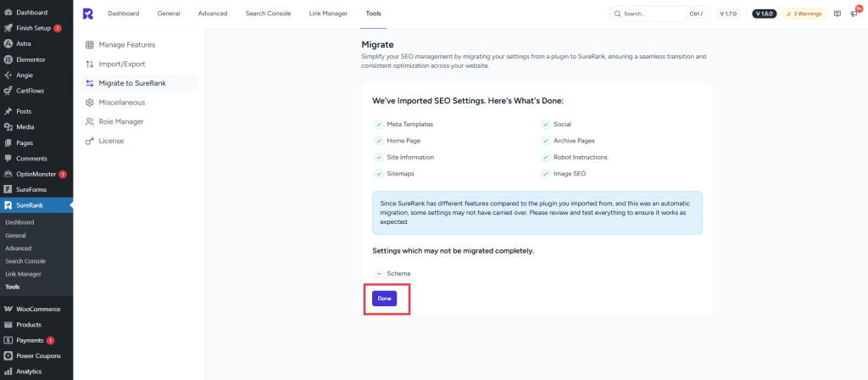
Task: Open the 3 Warnings badge
Action: point(803,14)
